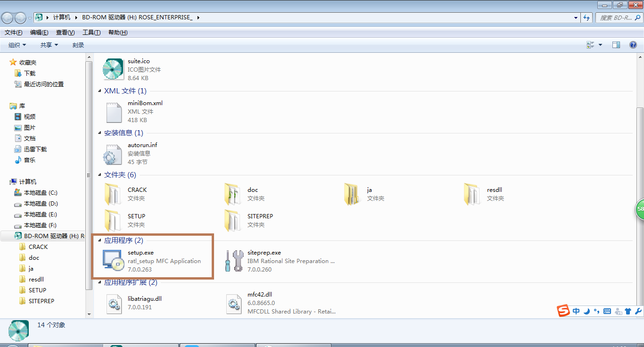This screenshot has width=644, height=347.
Task: Select 本地磁盘 (F:) in sidebar
Action: (41, 225)
